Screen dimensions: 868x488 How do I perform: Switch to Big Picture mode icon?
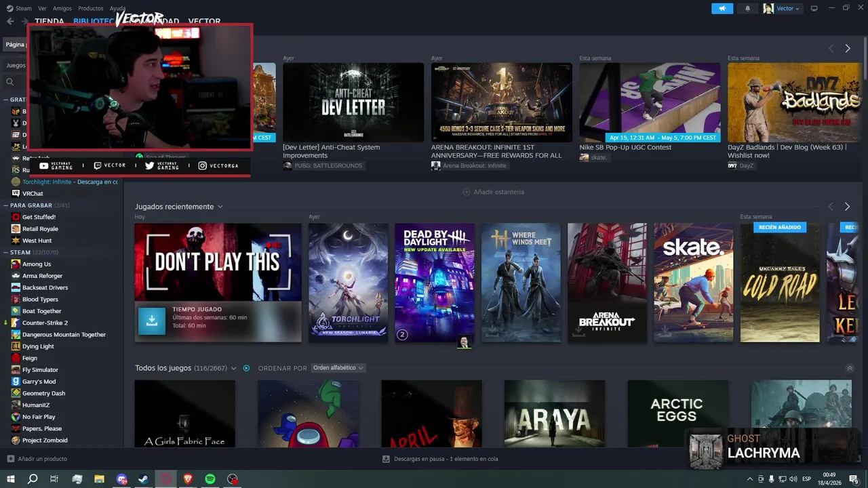[x=814, y=8]
